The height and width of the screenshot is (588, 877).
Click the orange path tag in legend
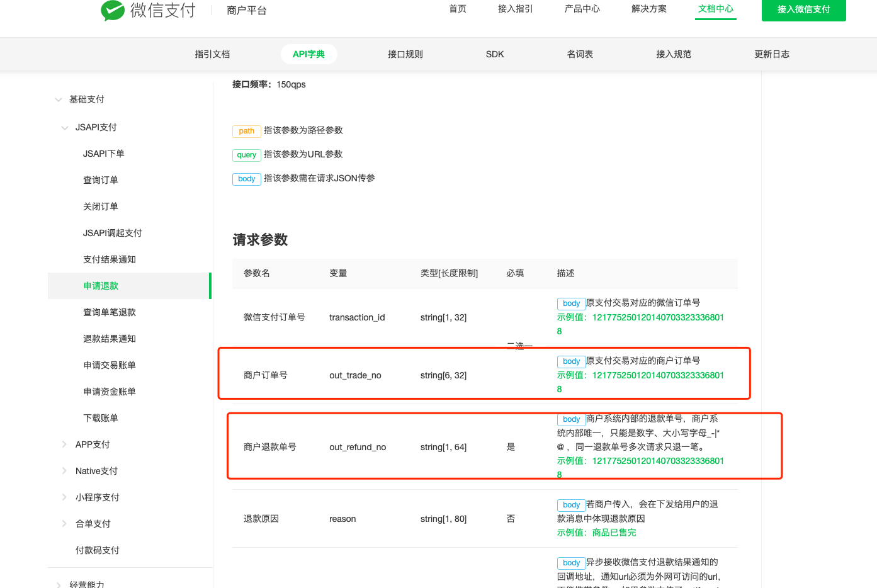[x=247, y=131]
